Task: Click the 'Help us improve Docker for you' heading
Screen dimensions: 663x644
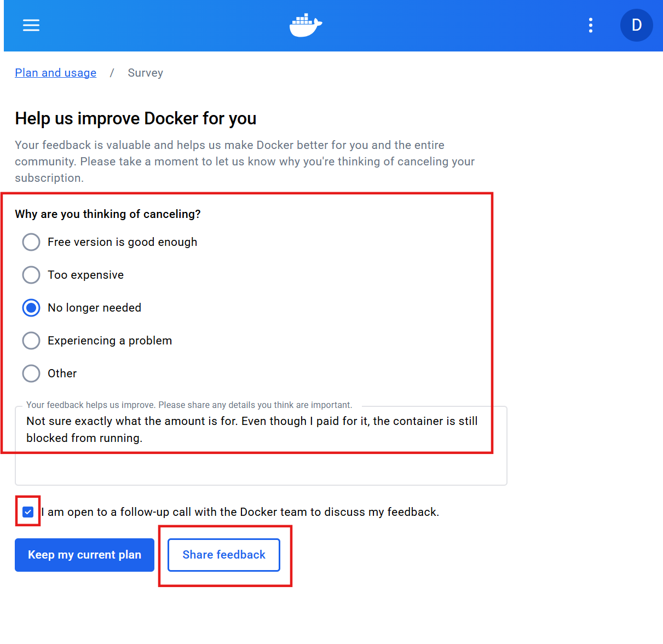Action: pyautogui.click(x=136, y=118)
